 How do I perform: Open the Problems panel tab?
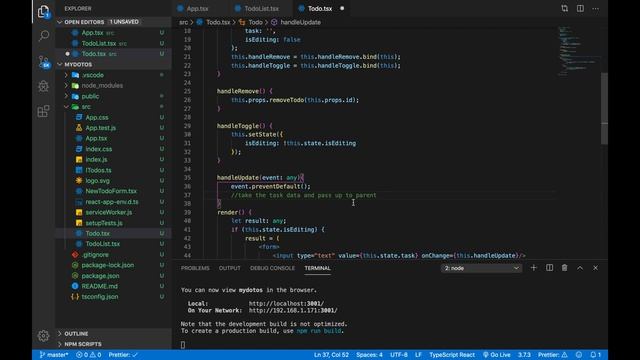[x=195, y=268]
